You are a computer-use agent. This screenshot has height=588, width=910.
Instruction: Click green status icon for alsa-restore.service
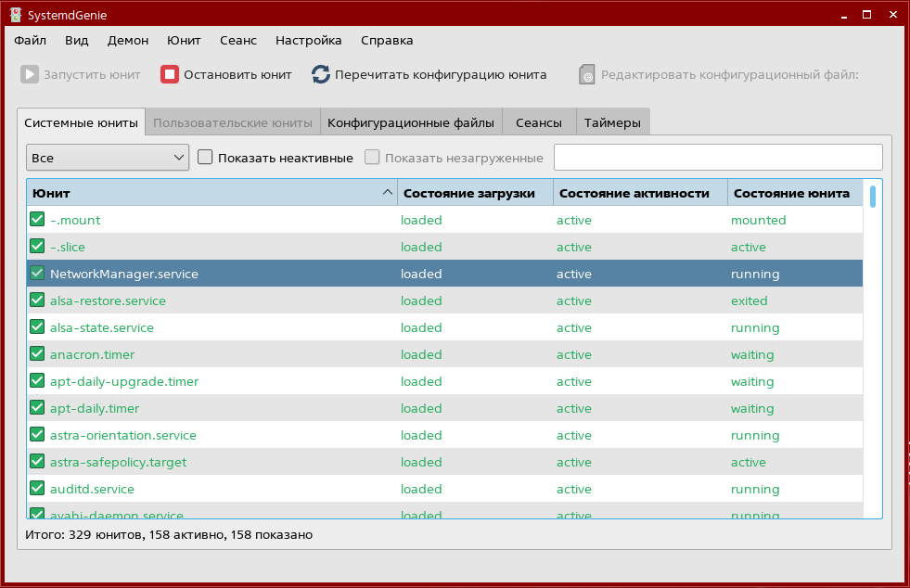(x=37, y=300)
